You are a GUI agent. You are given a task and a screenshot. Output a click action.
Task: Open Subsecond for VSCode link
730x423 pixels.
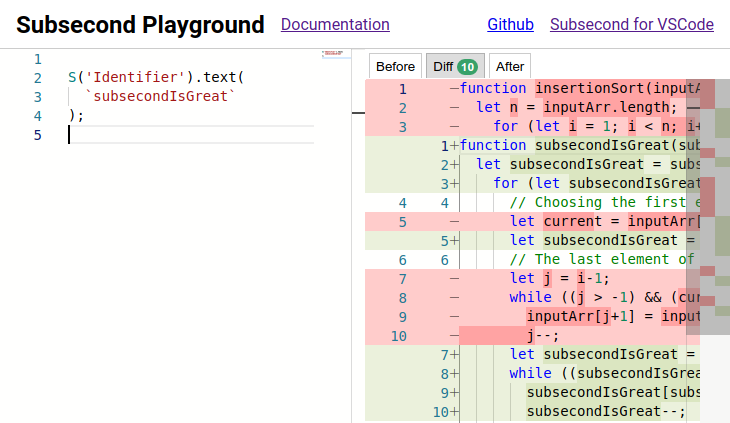tap(632, 24)
